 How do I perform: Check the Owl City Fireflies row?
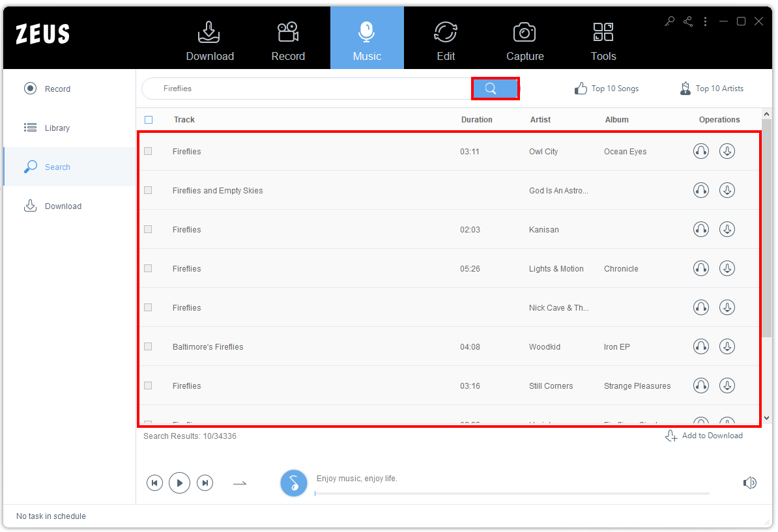pos(148,151)
